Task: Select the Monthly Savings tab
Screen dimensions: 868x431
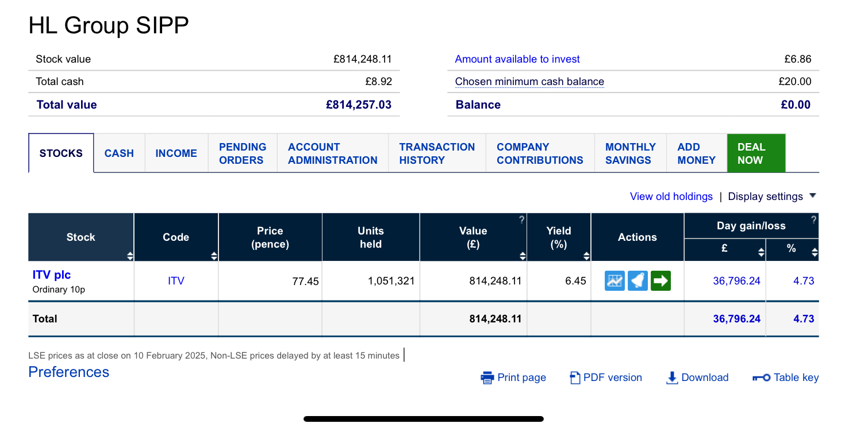Action: pos(631,153)
